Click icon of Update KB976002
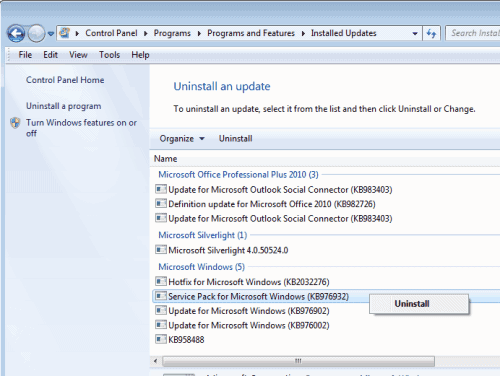 161,325
